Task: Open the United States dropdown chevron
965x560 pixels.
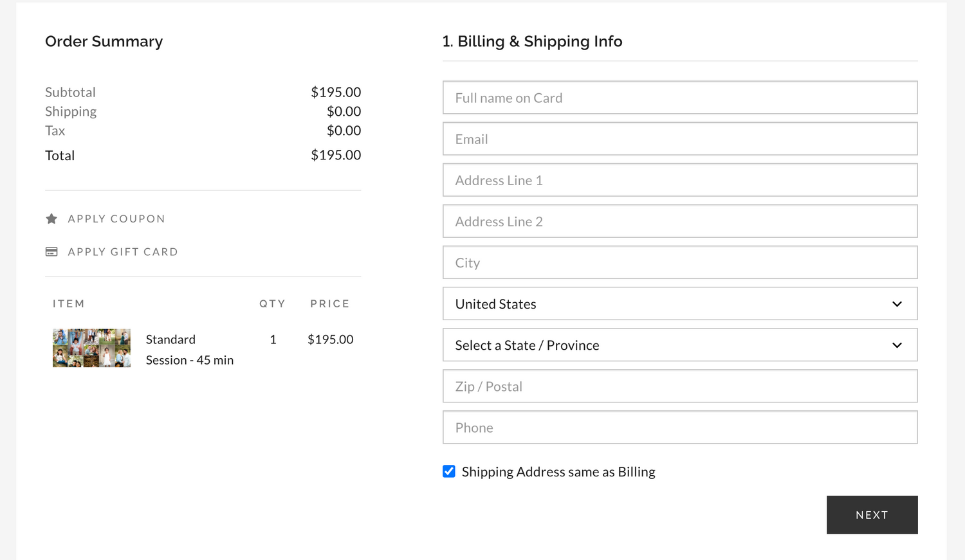Action: (897, 304)
